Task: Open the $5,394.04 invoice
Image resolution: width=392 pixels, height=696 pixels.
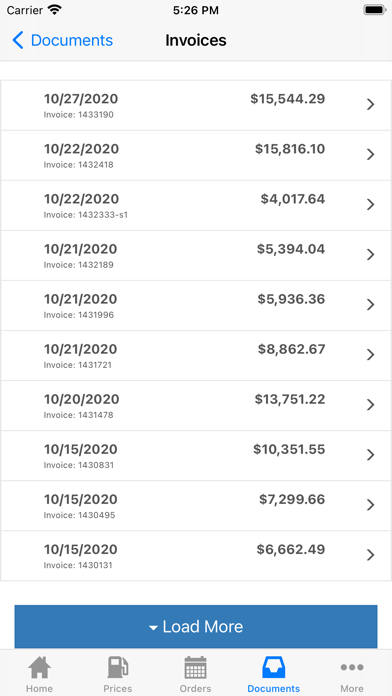Action: coord(196,255)
